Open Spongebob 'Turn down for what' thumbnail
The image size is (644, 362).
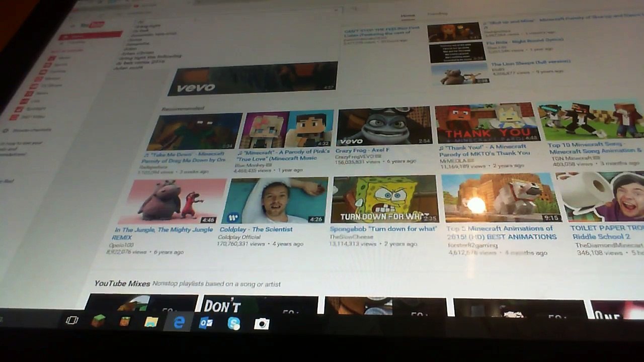point(385,199)
